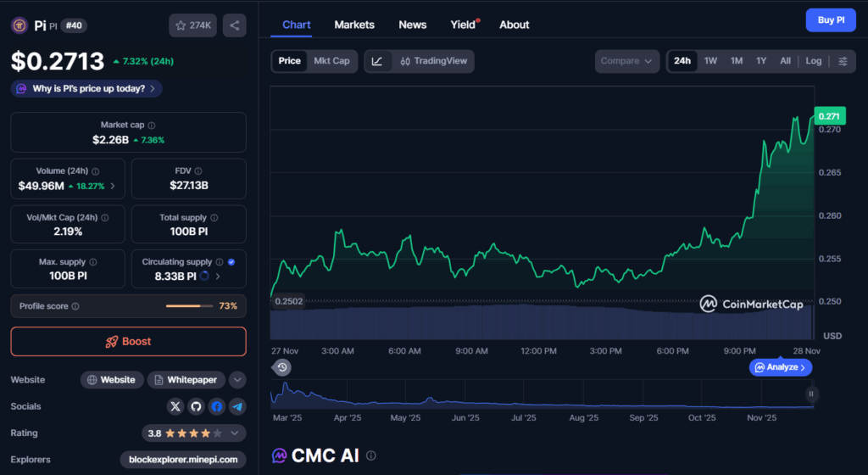
Task: Expand the 3.8 rating dropdown
Action: coord(194,433)
